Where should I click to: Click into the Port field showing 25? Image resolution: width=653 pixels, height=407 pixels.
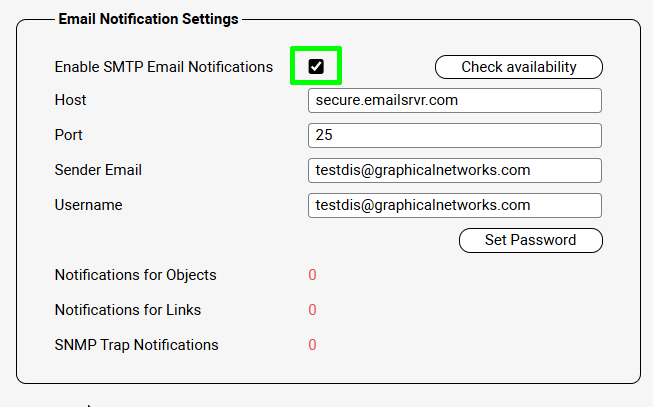click(455, 135)
